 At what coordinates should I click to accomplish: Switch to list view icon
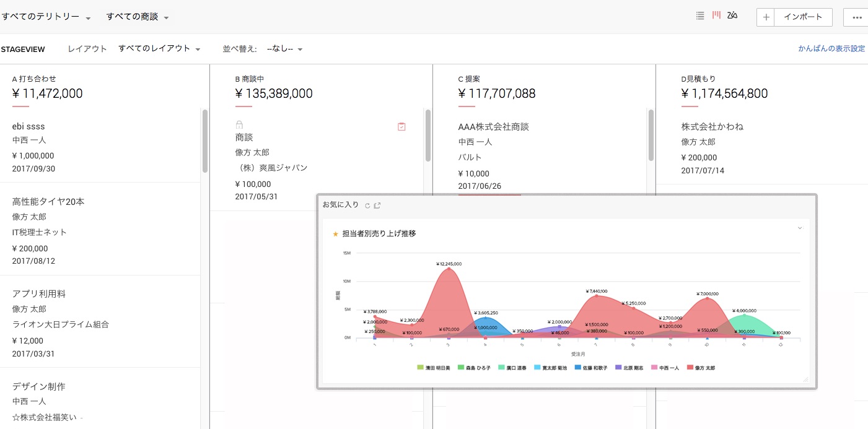click(700, 16)
